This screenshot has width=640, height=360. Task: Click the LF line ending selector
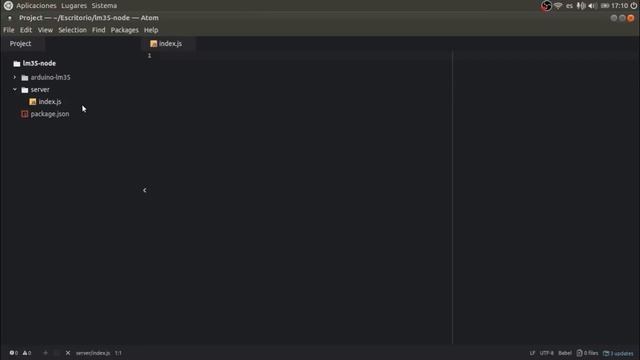click(x=532, y=353)
